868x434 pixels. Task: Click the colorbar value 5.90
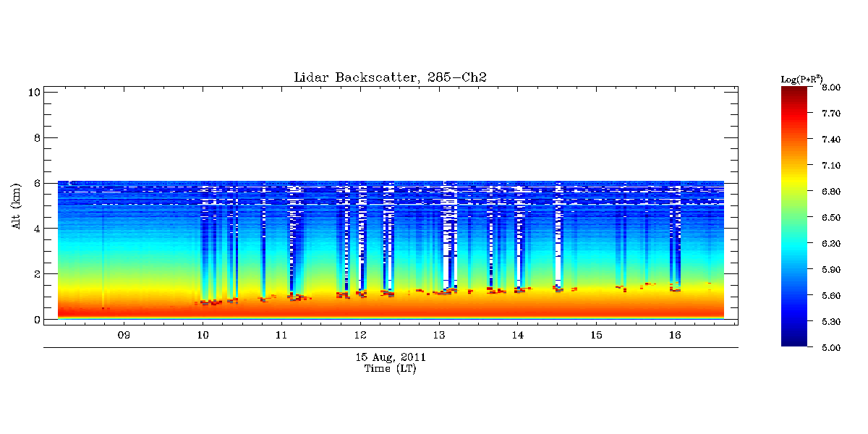[831, 270]
